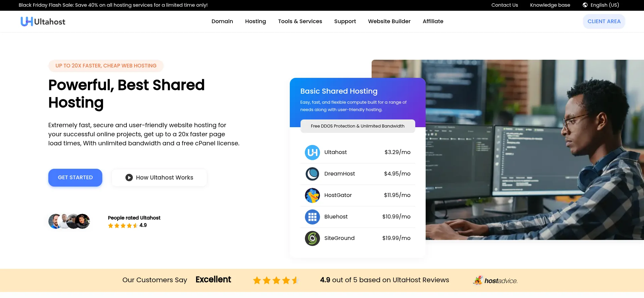Click Free DDOS Protection & Unlimited Bandwidth label
Screen dimensions: 644x298
pyautogui.click(x=358, y=126)
